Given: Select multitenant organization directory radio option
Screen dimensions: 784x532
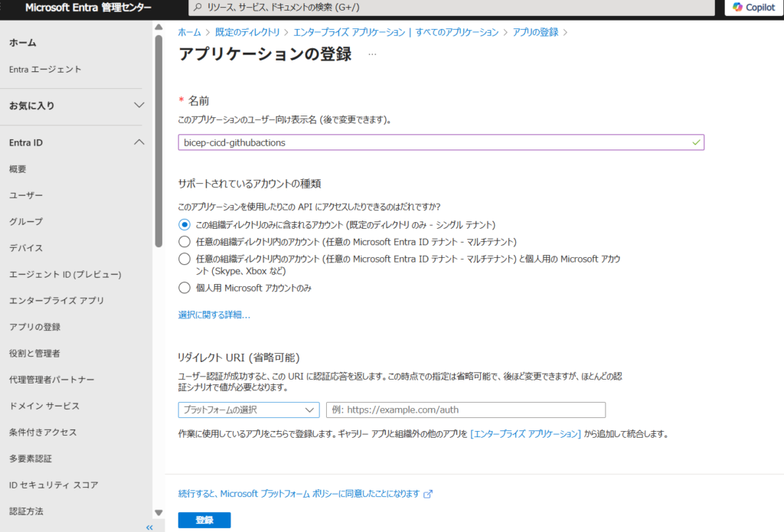Looking at the screenshot, I should click(184, 242).
